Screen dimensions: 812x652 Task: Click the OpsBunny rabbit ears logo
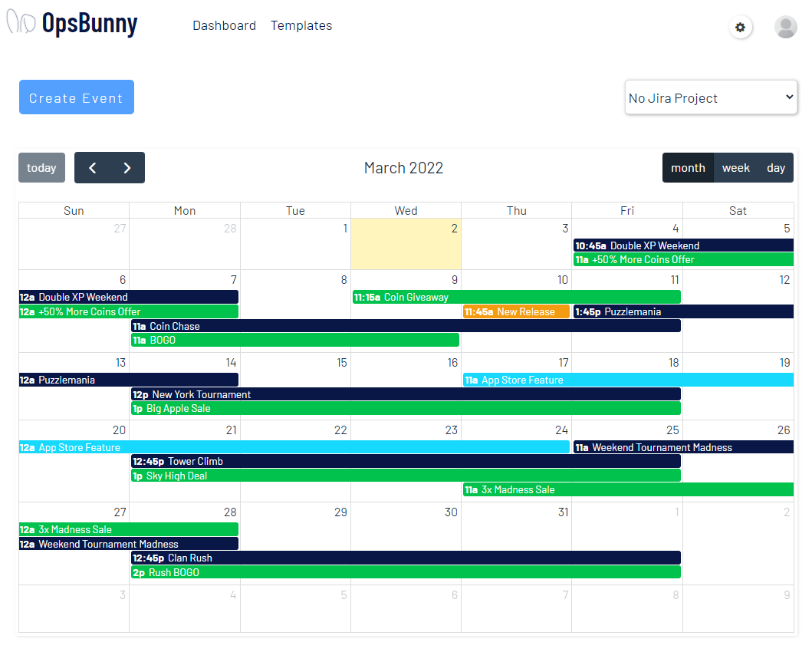coord(21,22)
